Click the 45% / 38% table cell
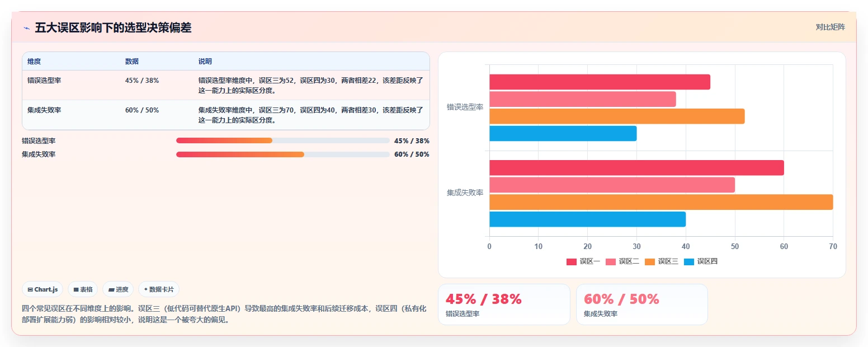The width and height of the screenshot is (868, 347). pyautogui.click(x=142, y=81)
